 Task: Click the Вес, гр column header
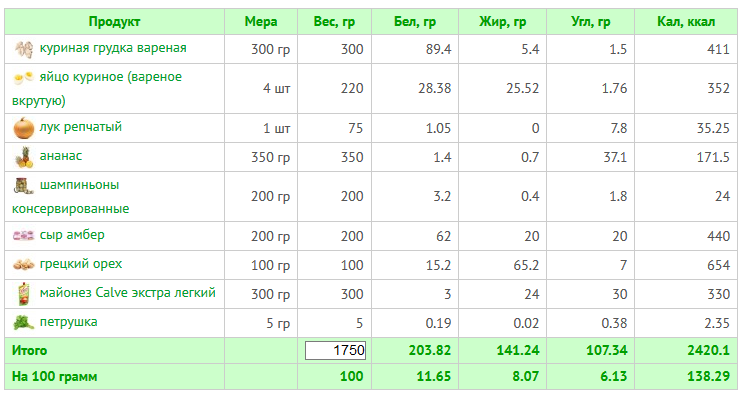click(334, 22)
